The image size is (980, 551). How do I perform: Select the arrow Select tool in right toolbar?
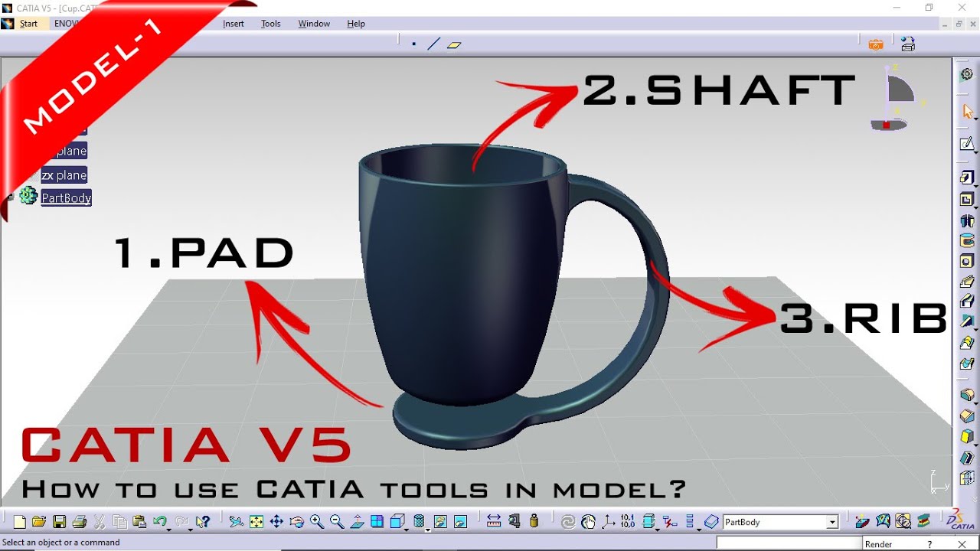pyautogui.click(x=967, y=111)
